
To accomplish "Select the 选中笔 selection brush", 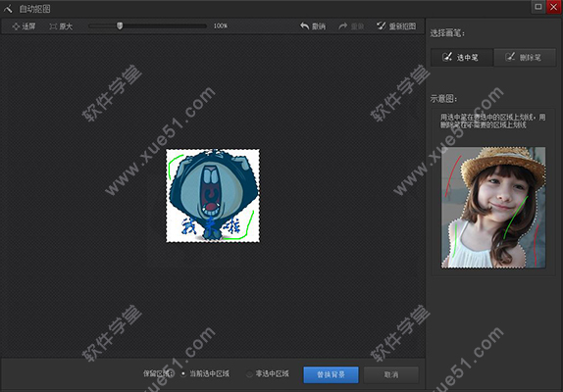I will tap(462, 57).
